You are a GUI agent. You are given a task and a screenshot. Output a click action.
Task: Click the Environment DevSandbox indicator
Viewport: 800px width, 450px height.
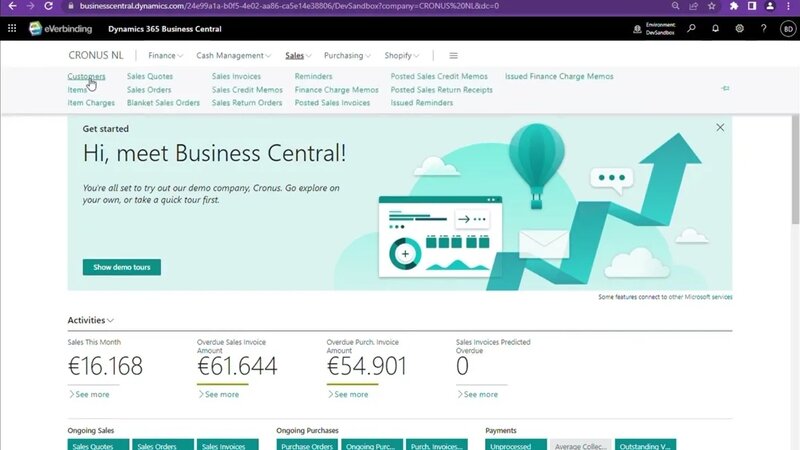click(x=654, y=29)
